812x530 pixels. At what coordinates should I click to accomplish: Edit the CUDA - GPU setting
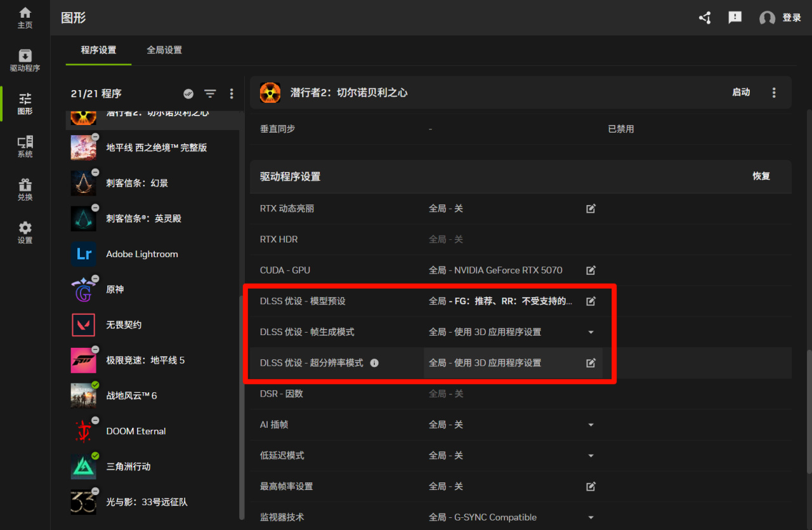pyautogui.click(x=591, y=270)
